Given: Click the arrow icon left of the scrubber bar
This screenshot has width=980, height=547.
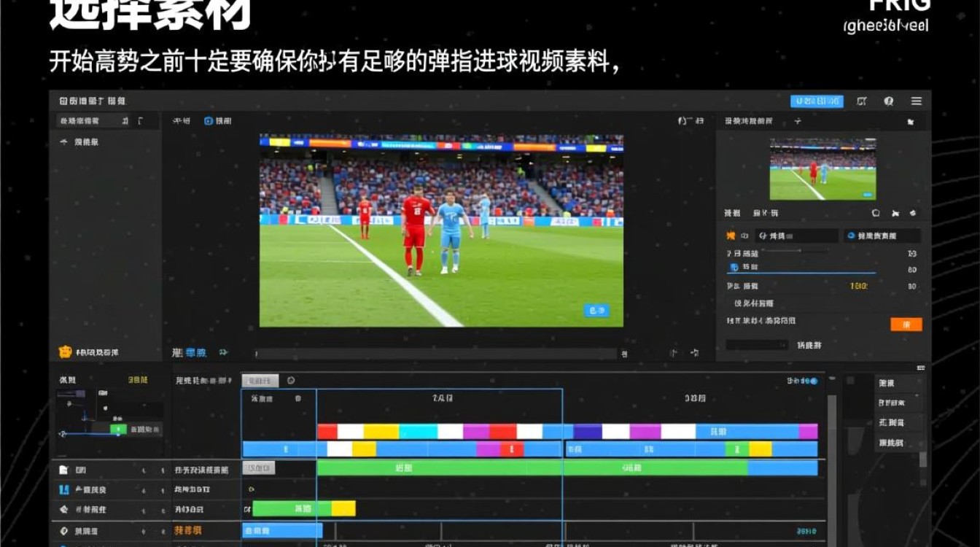Looking at the screenshot, I should [x=223, y=352].
